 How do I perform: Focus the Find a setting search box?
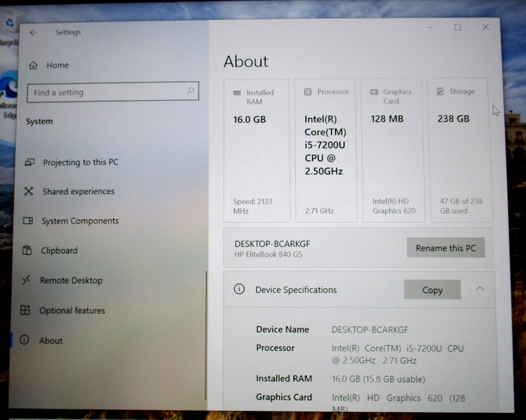pyautogui.click(x=113, y=92)
